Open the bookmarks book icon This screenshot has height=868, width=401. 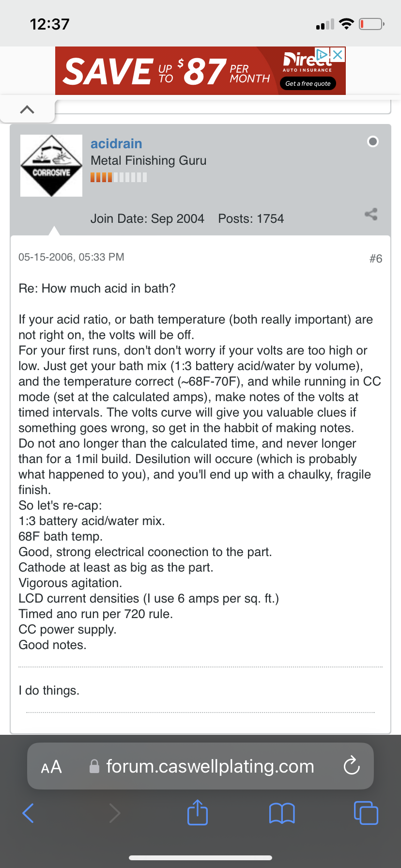(x=282, y=813)
